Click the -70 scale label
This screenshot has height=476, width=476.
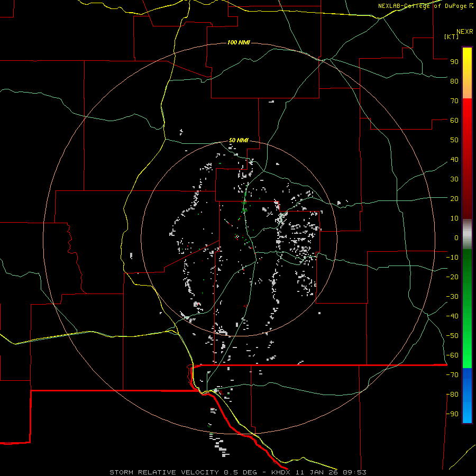pos(452,375)
